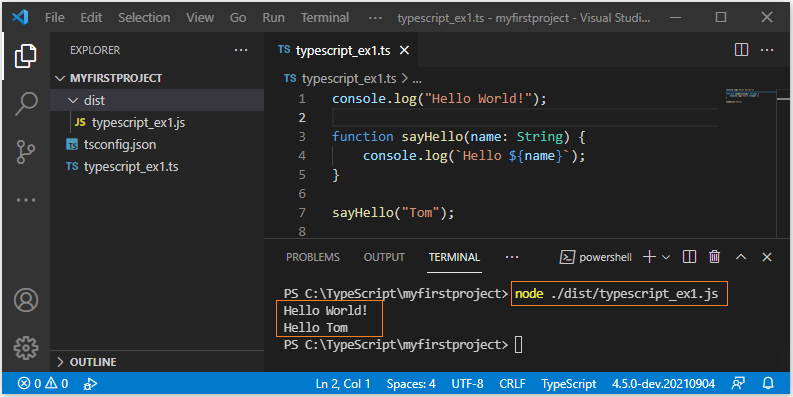
Task: Maximize panel with the up chevron
Action: tap(741, 257)
